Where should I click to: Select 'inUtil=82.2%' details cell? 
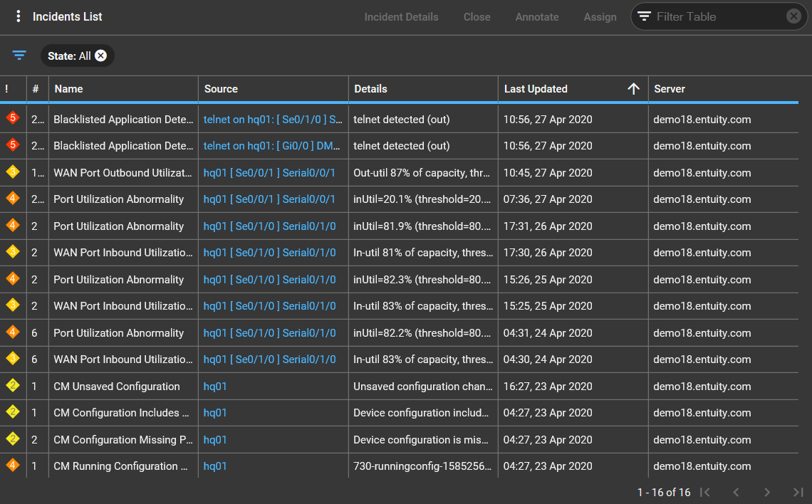click(x=423, y=333)
